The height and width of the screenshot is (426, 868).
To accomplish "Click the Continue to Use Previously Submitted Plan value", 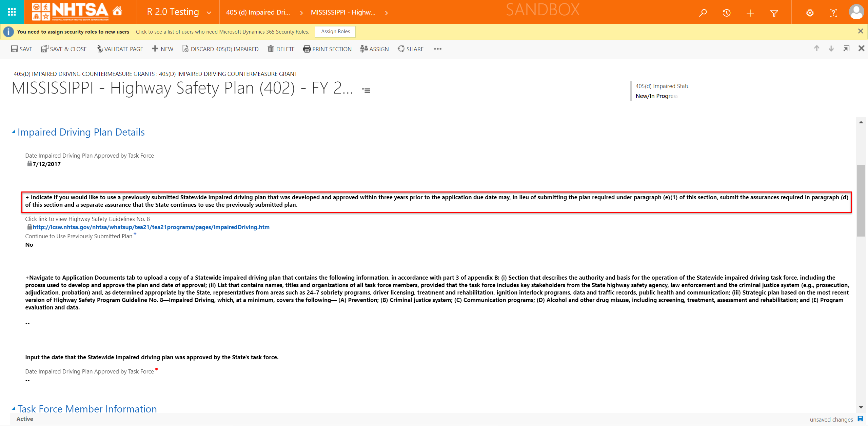I will [29, 245].
